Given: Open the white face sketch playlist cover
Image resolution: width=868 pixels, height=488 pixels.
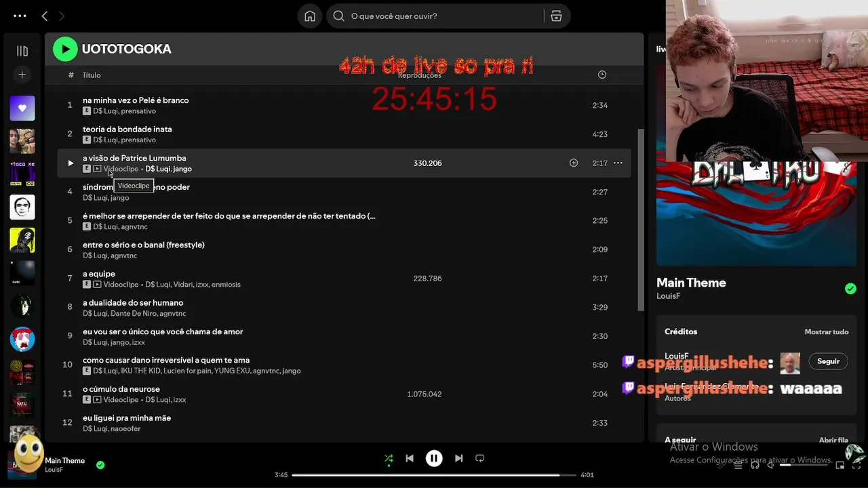Looking at the screenshot, I should point(22,207).
